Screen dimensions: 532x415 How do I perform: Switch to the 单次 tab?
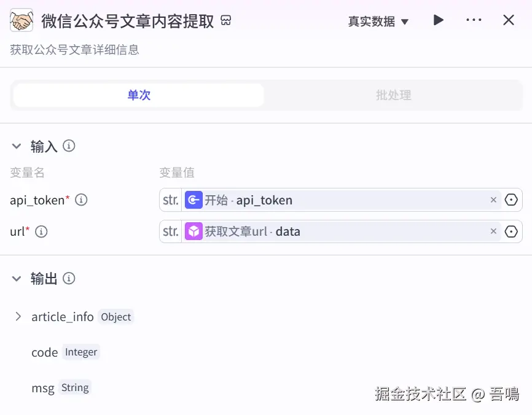[x=139, y=95]
